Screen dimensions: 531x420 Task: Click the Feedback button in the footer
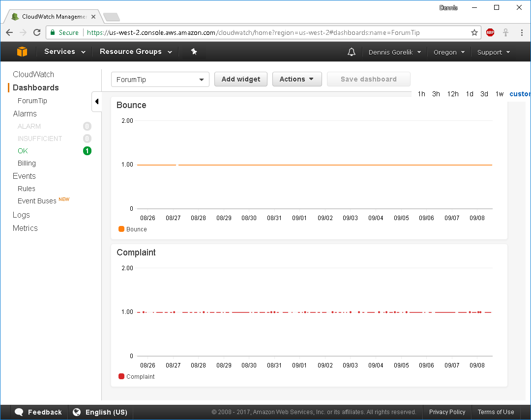[38, 412]
